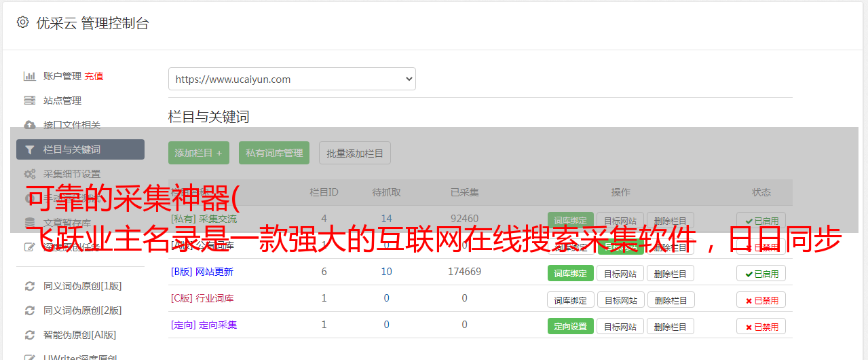Click the 栏目ID column header
This screenshot has height=360, width=868.
point(324,192)
